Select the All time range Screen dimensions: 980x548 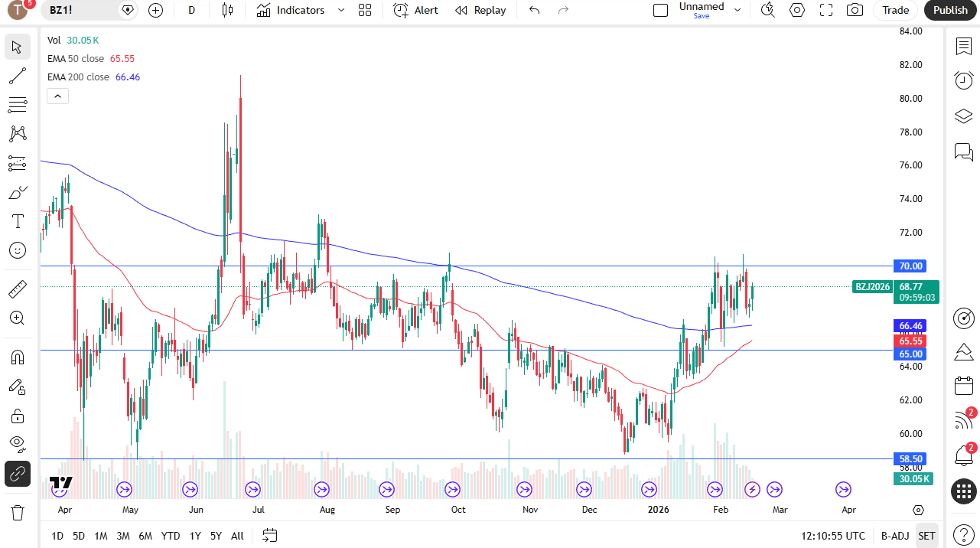click(237, 536)
